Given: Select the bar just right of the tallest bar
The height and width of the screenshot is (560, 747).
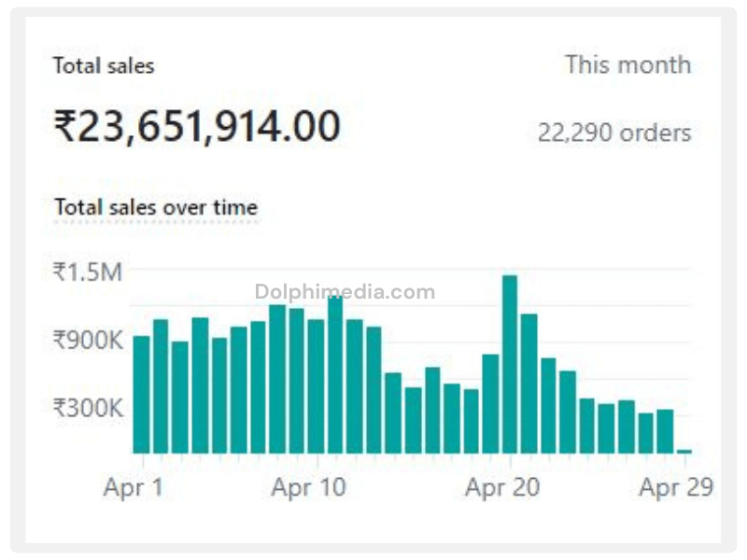Looking at the screenshot, I should tap(529, 384).
